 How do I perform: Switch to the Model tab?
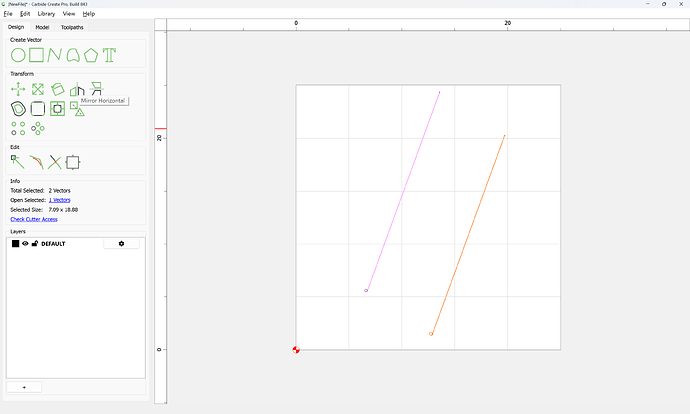pos(42,27)
